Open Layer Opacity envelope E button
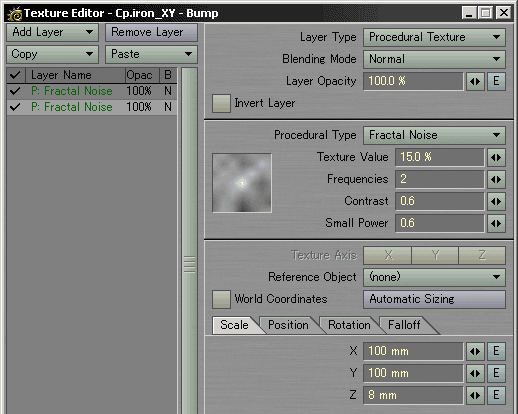This screenshot has height=414, width=518. pyautogui.click(x=496, y=81)
